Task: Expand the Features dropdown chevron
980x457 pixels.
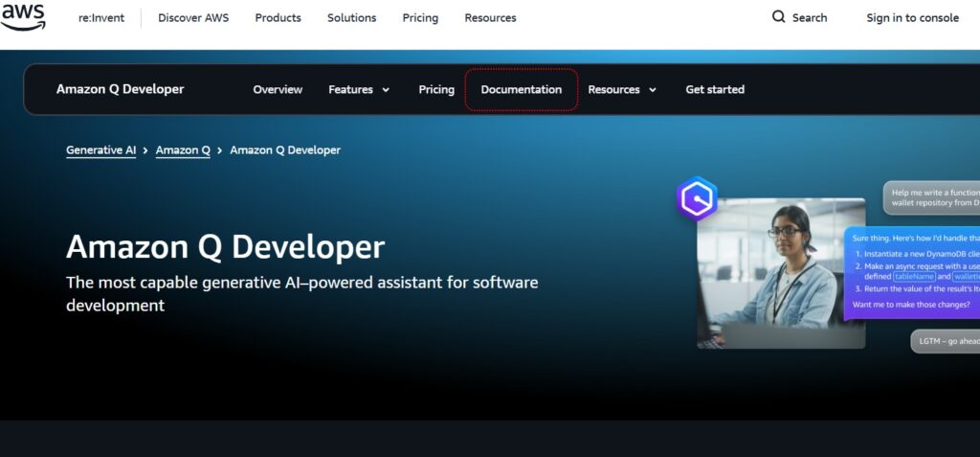Action: point(386,89)
